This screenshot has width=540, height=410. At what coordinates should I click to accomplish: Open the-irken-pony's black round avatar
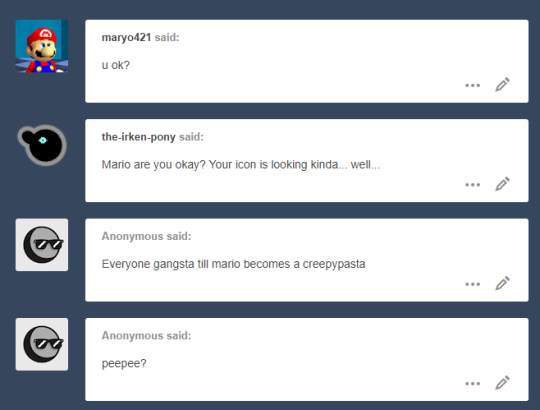42,145
